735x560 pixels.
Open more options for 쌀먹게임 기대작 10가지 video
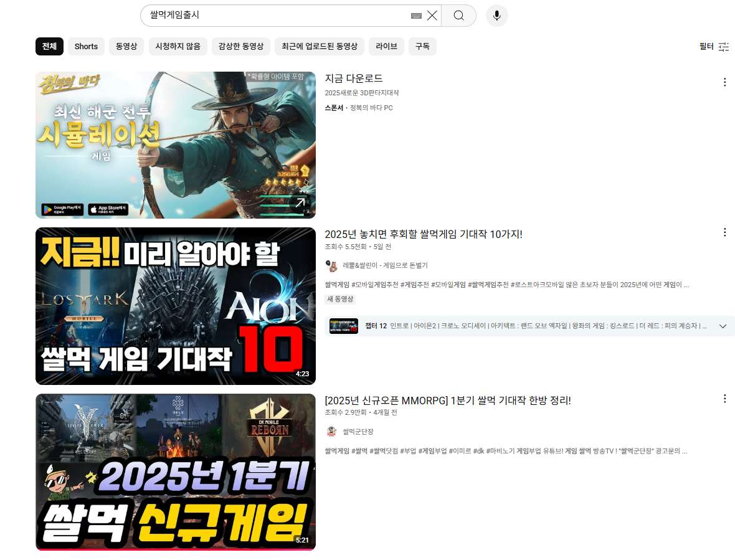tap(724, 232)
